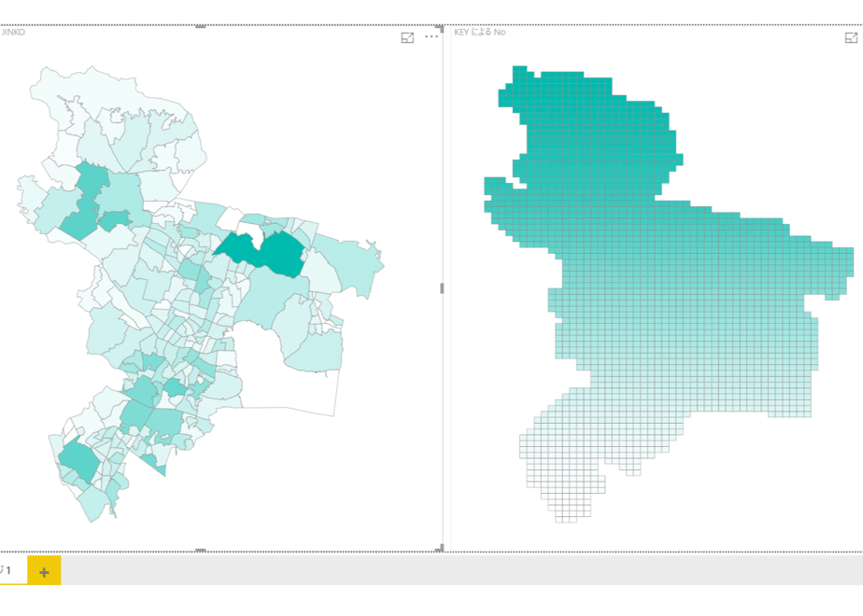Image resolution: width=863 pixels, height=616 pixels.
Task: Select the ページ 1 page tab
Action: [7, 570]
